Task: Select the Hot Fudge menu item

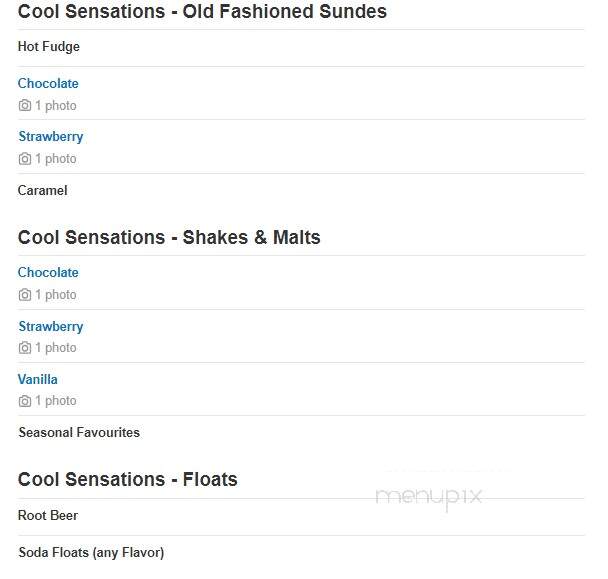Action: coord(49,47)
